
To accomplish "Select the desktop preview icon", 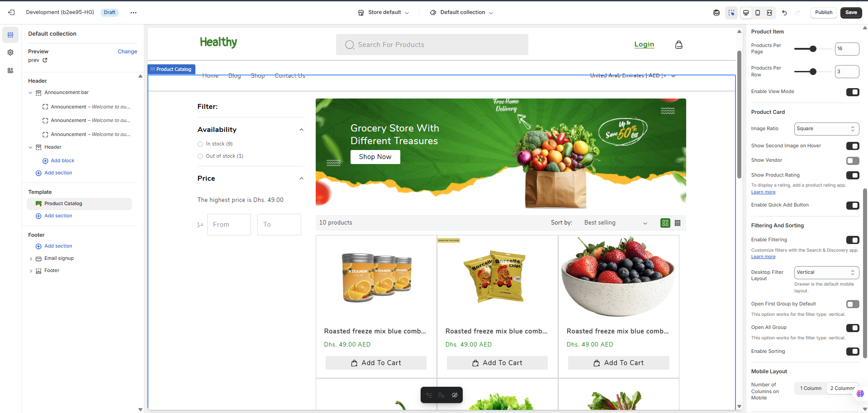I will point(746,13).
